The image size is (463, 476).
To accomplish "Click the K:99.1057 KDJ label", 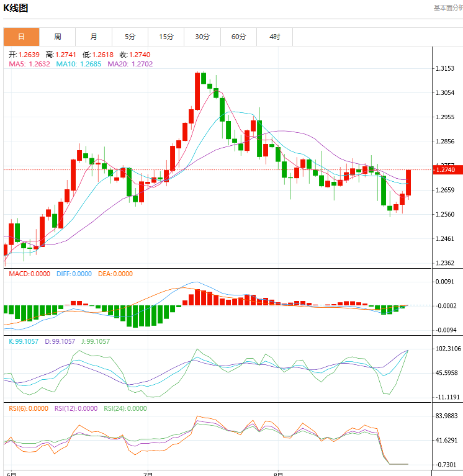I will [x=24, y=341].
